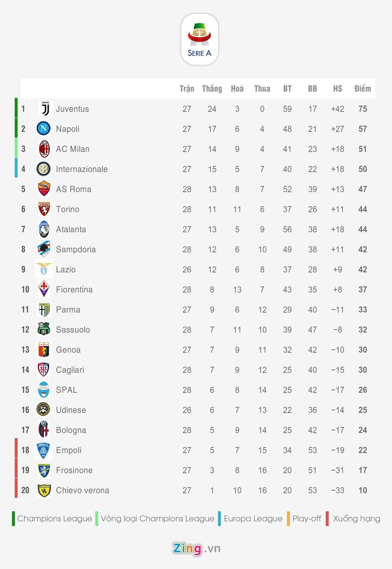Click the Điểm column header

(x=363, y=89)
